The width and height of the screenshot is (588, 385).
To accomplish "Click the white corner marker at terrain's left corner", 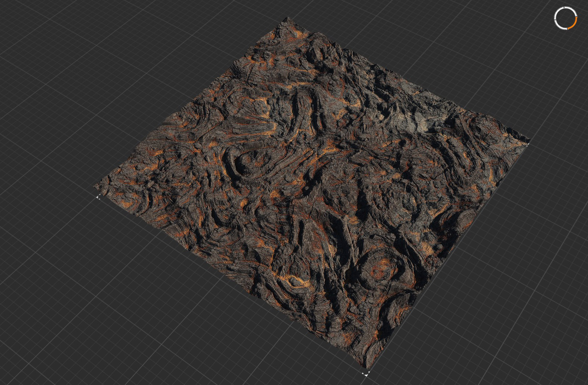I will [98, 197].
